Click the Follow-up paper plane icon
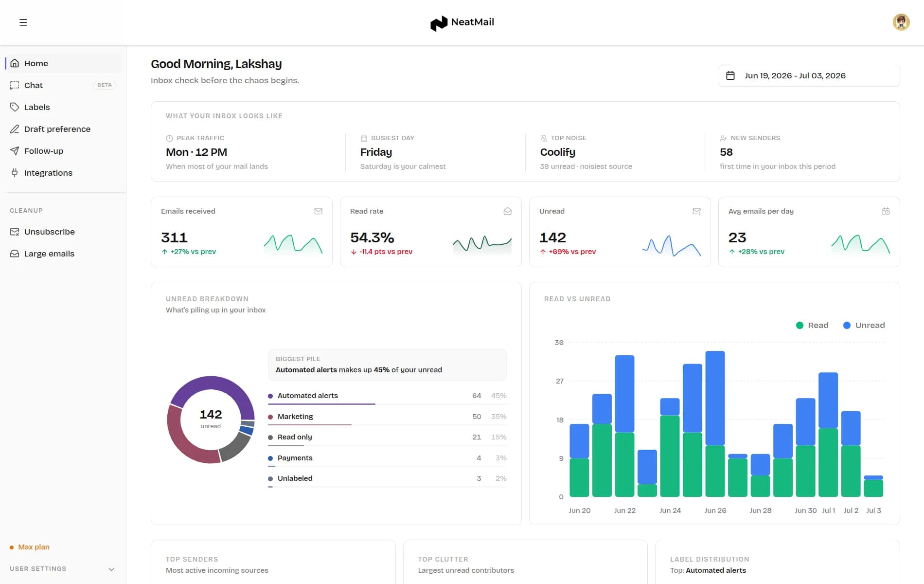Viewport: 924px width, 584px height. (15, 151)
